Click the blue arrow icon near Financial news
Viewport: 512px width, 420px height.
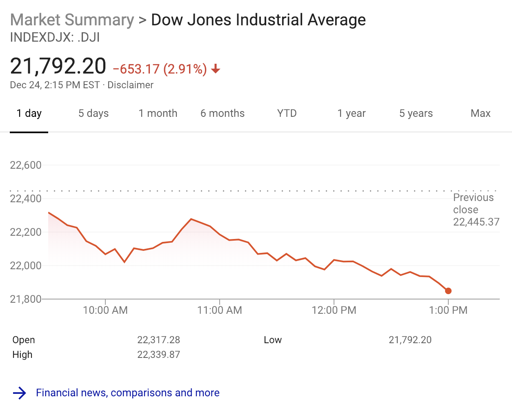click(x=20, y=393)
